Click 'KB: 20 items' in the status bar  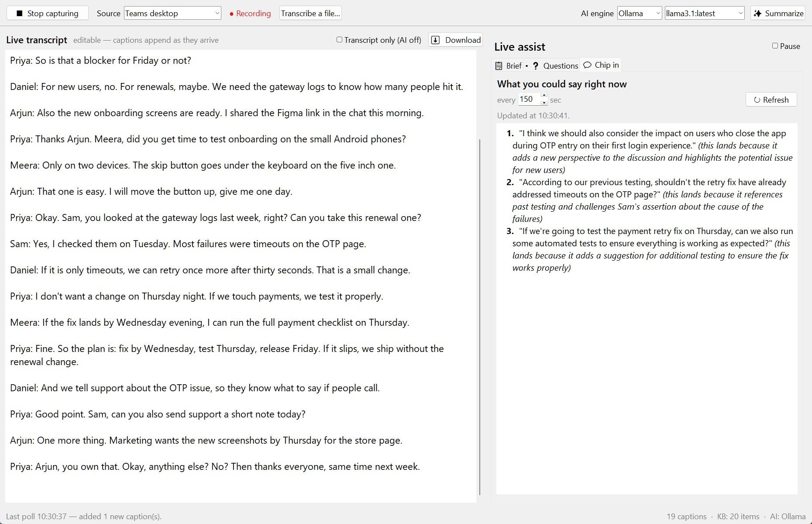click(x=738, y=517)
